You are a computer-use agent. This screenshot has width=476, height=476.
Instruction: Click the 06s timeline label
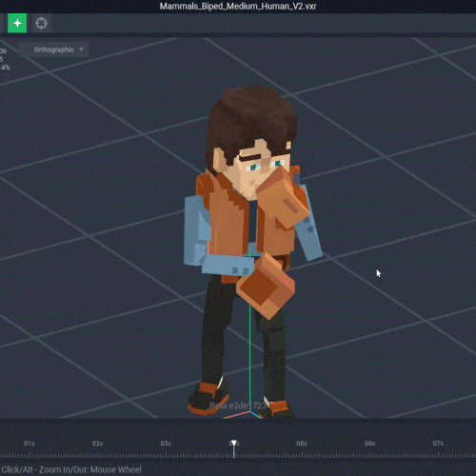coord(369,444)
